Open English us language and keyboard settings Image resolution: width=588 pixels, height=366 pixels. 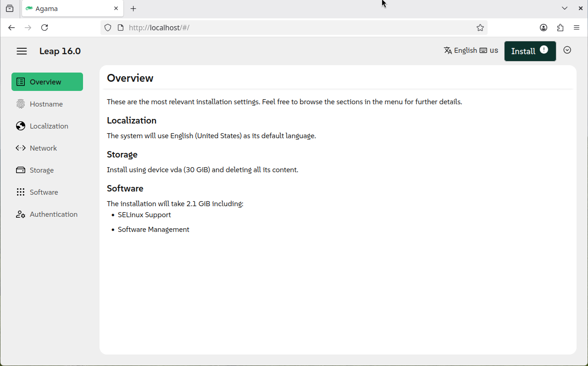tap(471, 51)
